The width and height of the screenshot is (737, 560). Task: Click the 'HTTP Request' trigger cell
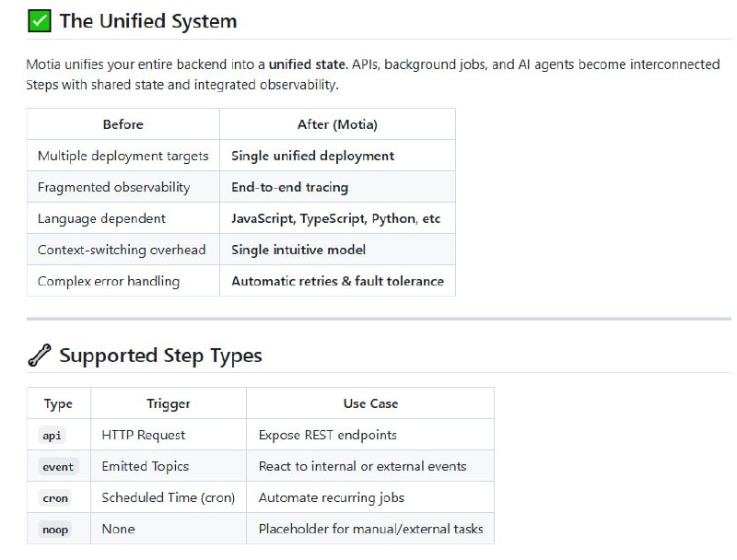(x=144, y=435)
